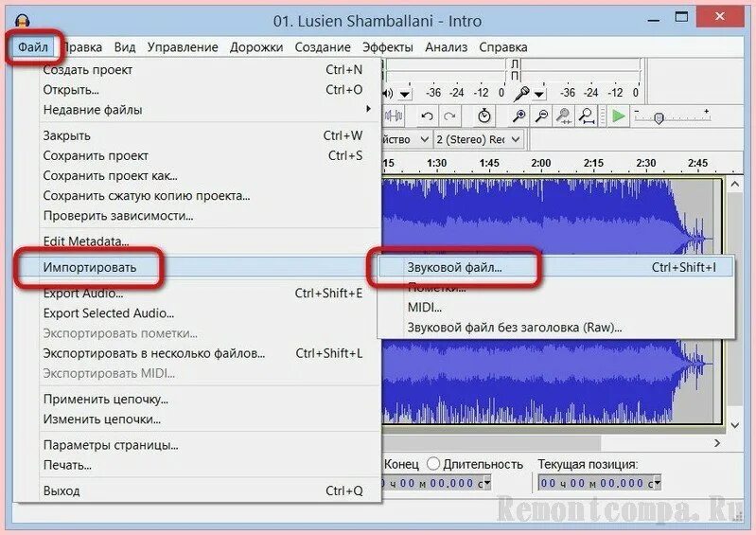This screenshot has width=756, height=535.
Task: Open the 2 (Stereo) Rec channels dropdown
Action: point(478,139)
